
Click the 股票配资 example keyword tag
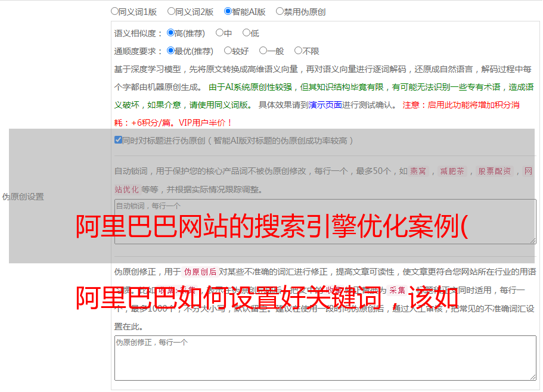pyautogui.click(x=495, y=171)
